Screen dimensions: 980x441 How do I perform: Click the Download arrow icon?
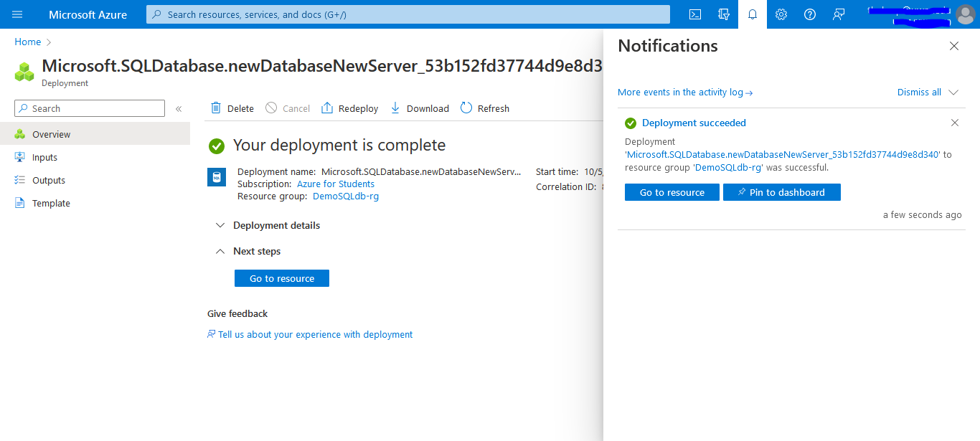395,108
